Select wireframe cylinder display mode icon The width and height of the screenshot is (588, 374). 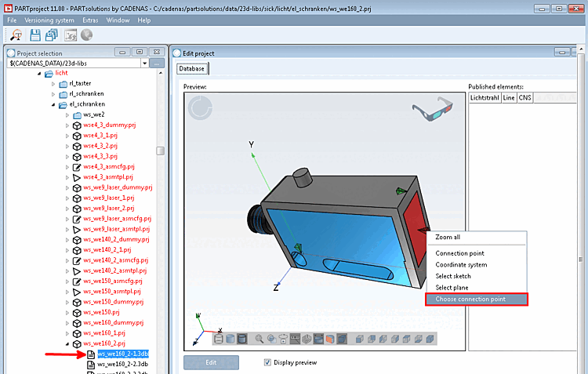[x=219, y=340]
